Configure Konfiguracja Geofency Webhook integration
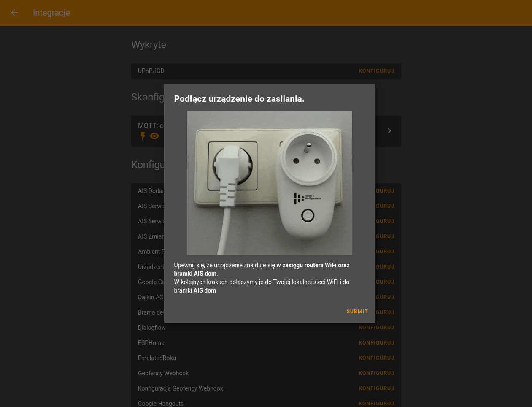Image resolution: width=532 pixels, height=407 pixels. click(x=376, y=388)
